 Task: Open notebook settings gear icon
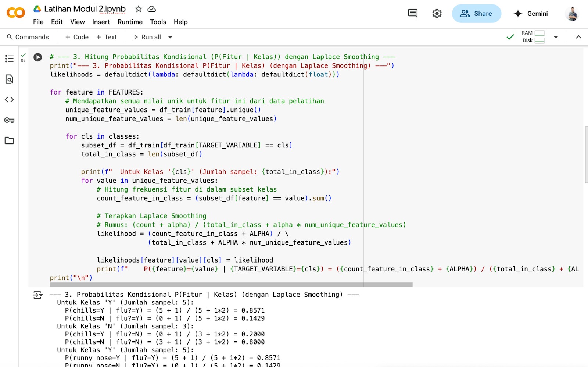coord(437,14)
